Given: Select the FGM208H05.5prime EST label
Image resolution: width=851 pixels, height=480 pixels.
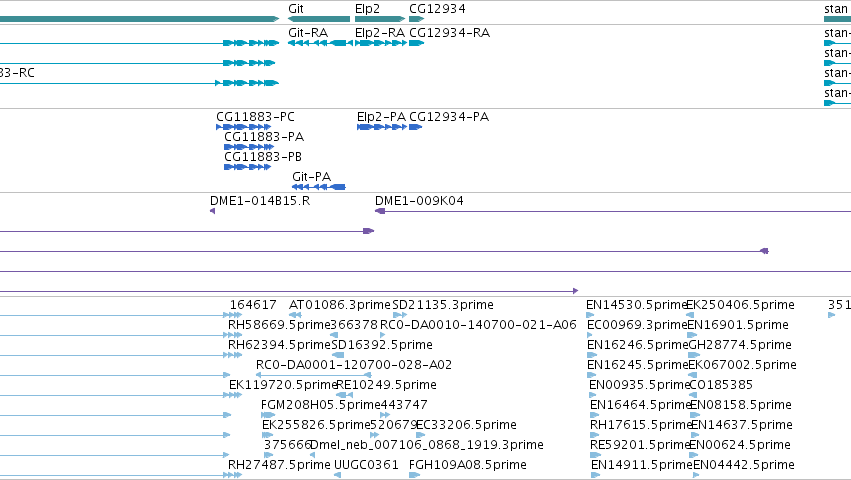Looking at the screenshot, I should click(320, 406).
